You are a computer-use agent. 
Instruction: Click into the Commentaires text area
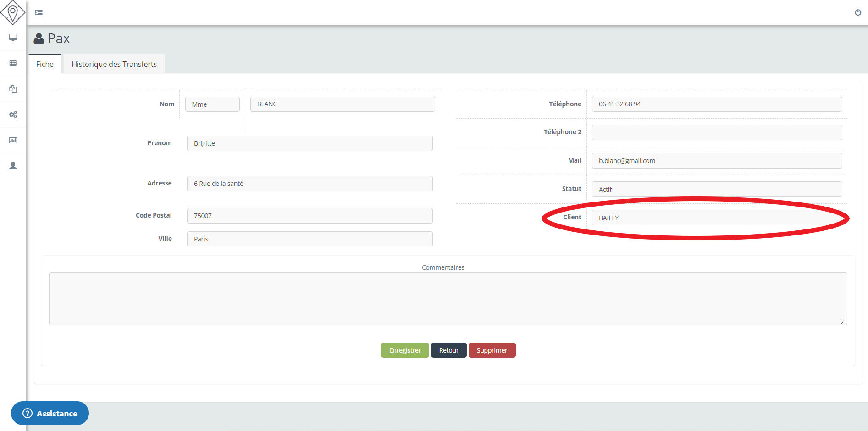[x=448, y=299]
